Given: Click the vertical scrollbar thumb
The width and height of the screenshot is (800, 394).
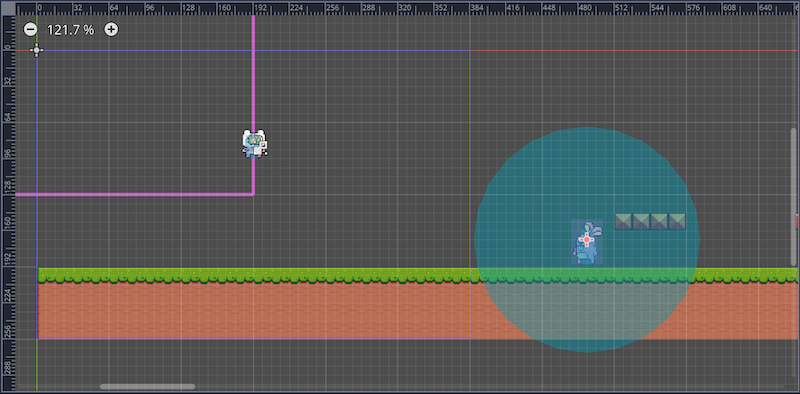Looking at the screenshot, I should point(793,196).
